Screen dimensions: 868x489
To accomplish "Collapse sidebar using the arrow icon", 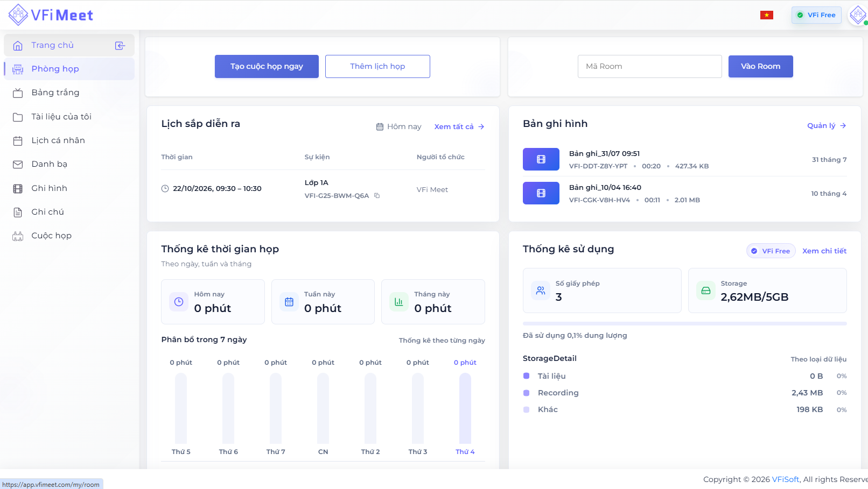I will [120, 46].
